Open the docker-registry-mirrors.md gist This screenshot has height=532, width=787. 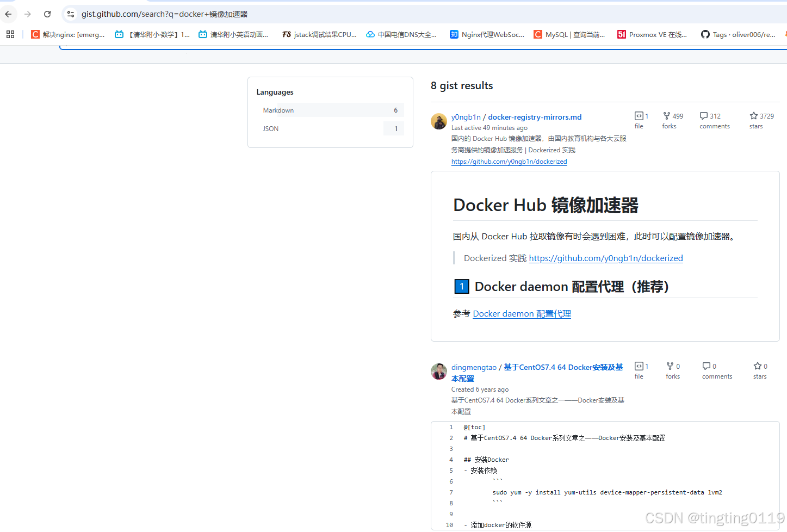[x=535, y=117]
